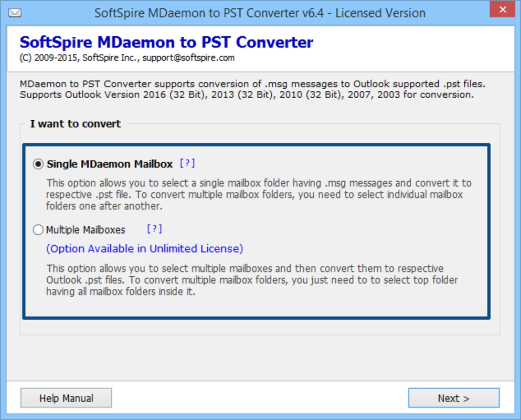
Task: Select the Single MDaemon Mailbox radio button
Action: click(x=38, y=164)
